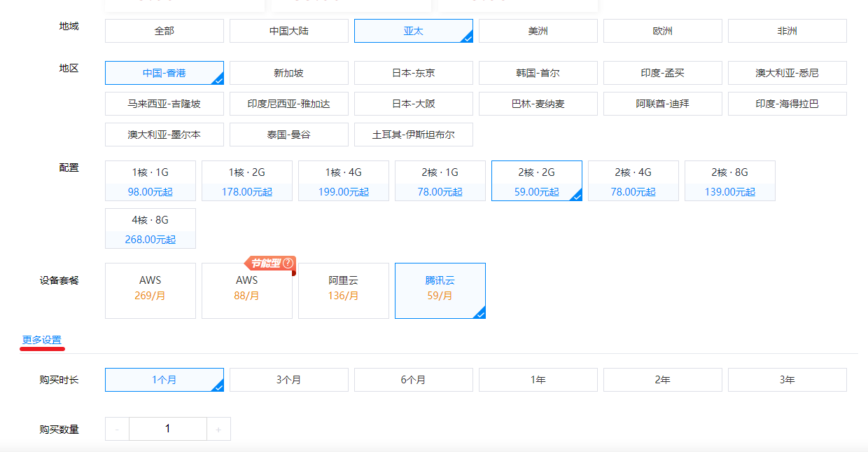Expand the 更多设置 section
This screenshot has width=868, height=452.
click(42, 340)
